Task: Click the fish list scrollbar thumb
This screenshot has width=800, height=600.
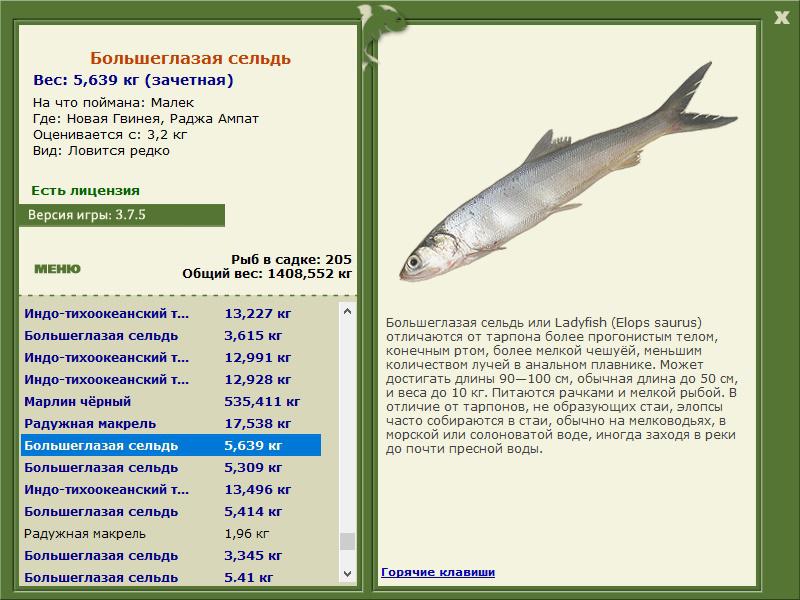Action: (347, 541)
